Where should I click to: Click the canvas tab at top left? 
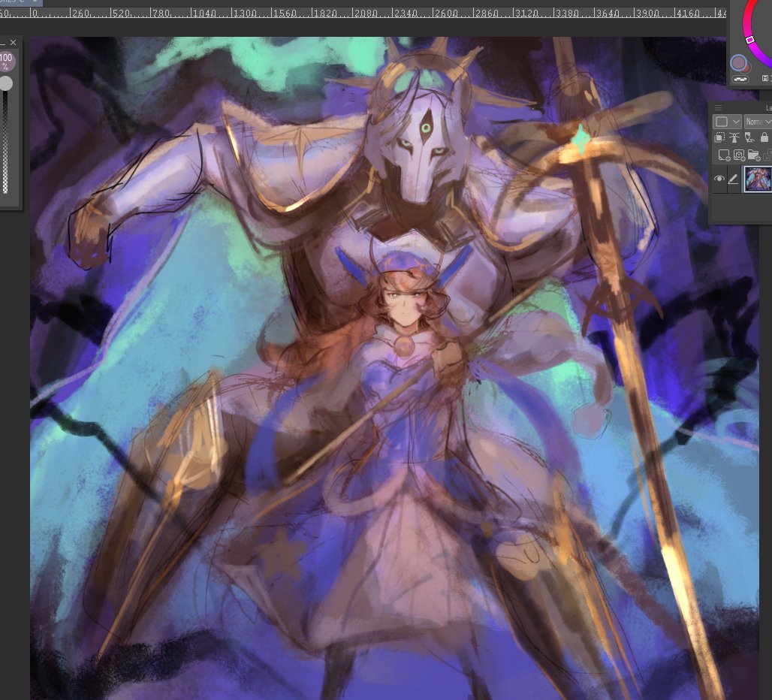(21, 2)
